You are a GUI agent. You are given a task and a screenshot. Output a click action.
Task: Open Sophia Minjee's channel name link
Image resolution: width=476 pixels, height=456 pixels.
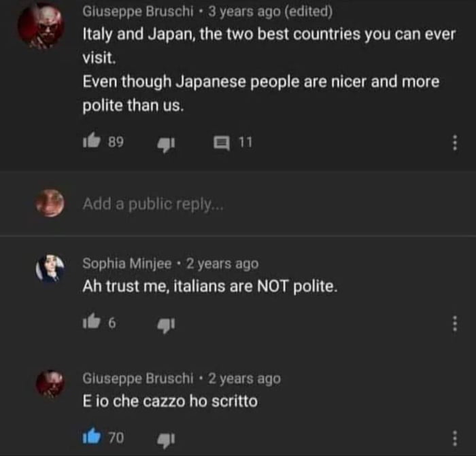(127, 264)
